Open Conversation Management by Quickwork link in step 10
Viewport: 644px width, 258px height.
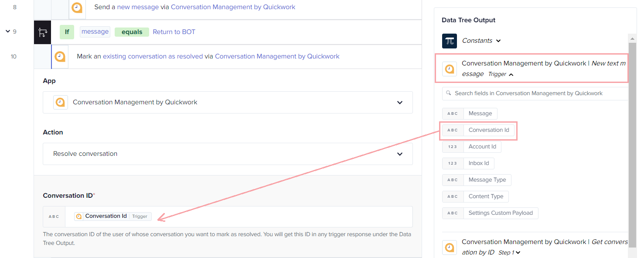pyautogui.click(x=277, y=56)
